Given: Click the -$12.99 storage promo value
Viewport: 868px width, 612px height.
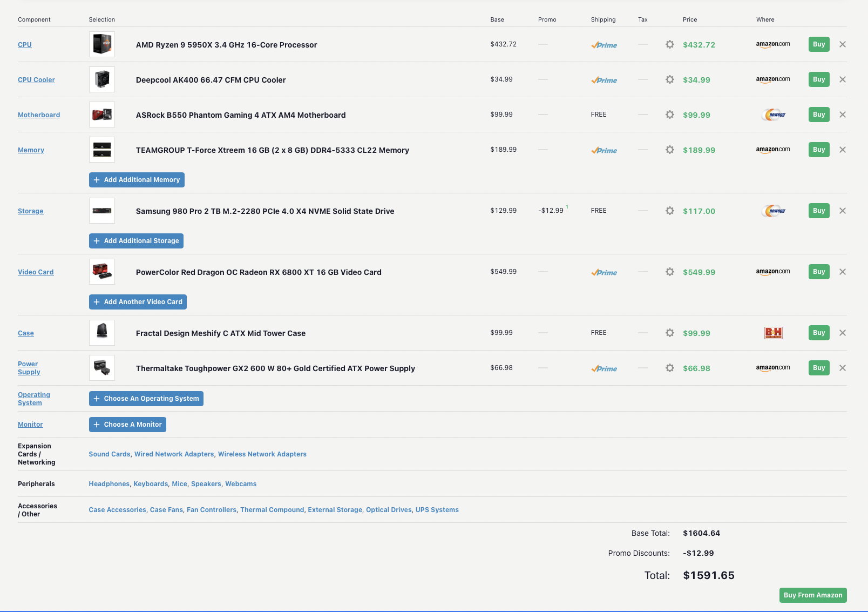Looking at the screenshot, I should tap(551, 211).
